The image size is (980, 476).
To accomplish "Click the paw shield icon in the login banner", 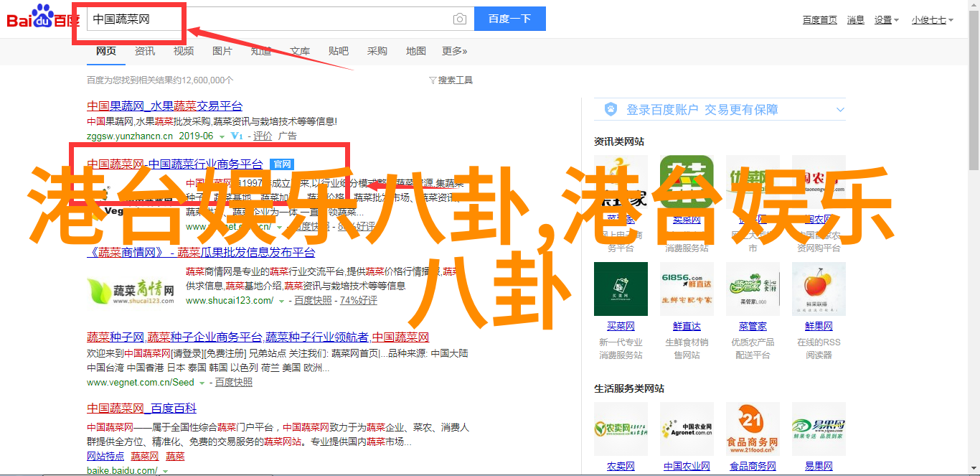I will pos(611,109).
